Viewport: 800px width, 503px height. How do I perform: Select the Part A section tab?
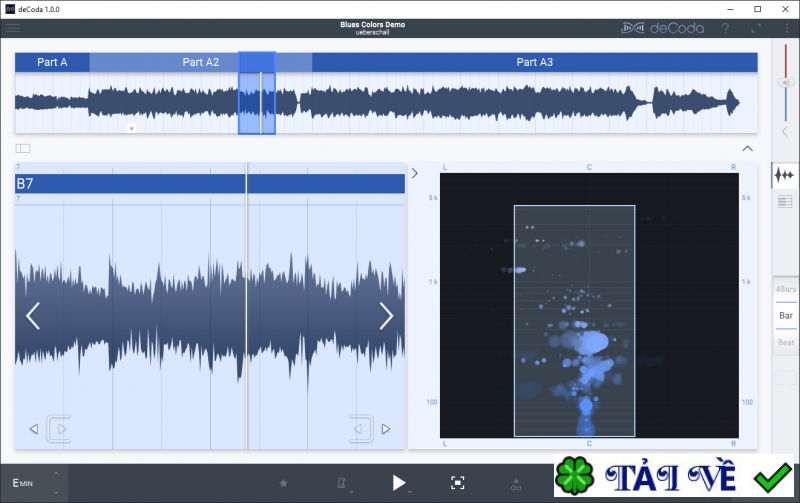pyautogui.click(x=52, y=62)
